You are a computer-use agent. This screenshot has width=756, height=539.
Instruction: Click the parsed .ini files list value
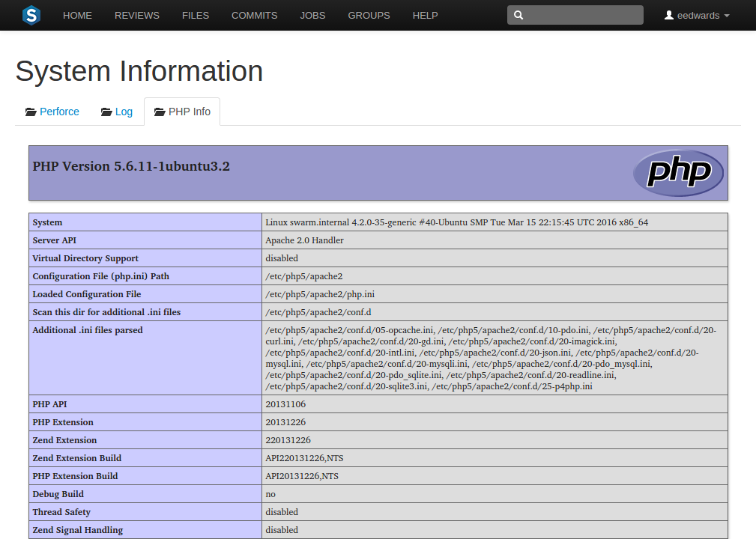coord(491,358)
